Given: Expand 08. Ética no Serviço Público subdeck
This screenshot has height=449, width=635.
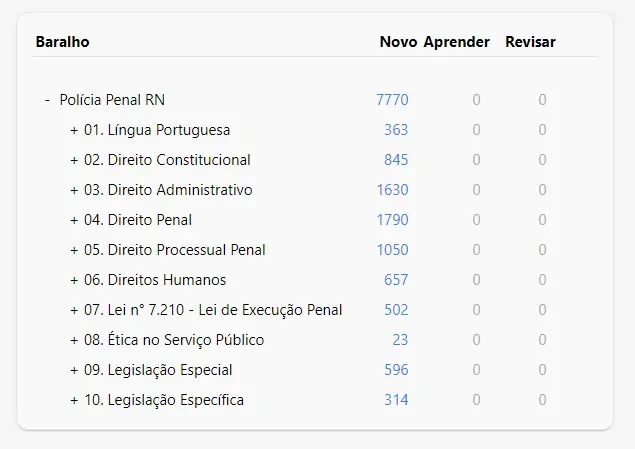Looking at the screenshot, I should tap(74, 340).
